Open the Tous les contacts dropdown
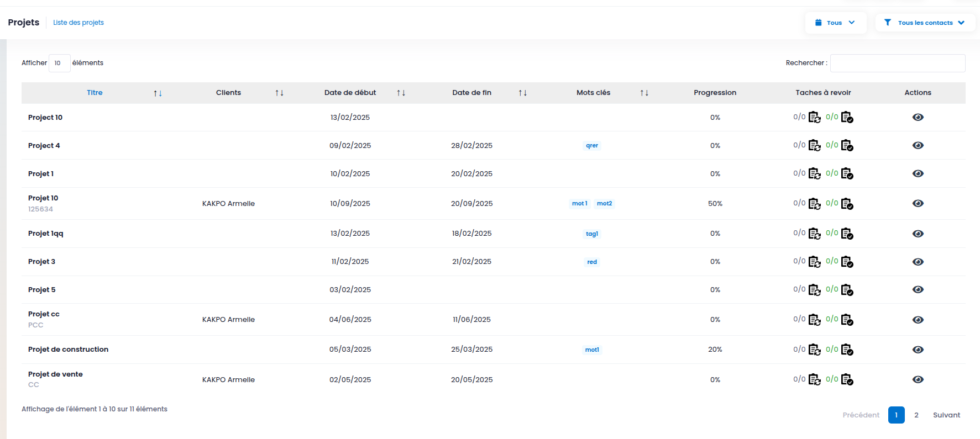980x439 pixels. (x=925, y=23)
